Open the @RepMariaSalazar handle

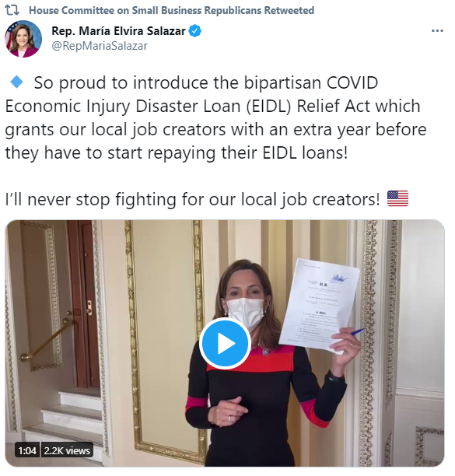pos(100,46)
